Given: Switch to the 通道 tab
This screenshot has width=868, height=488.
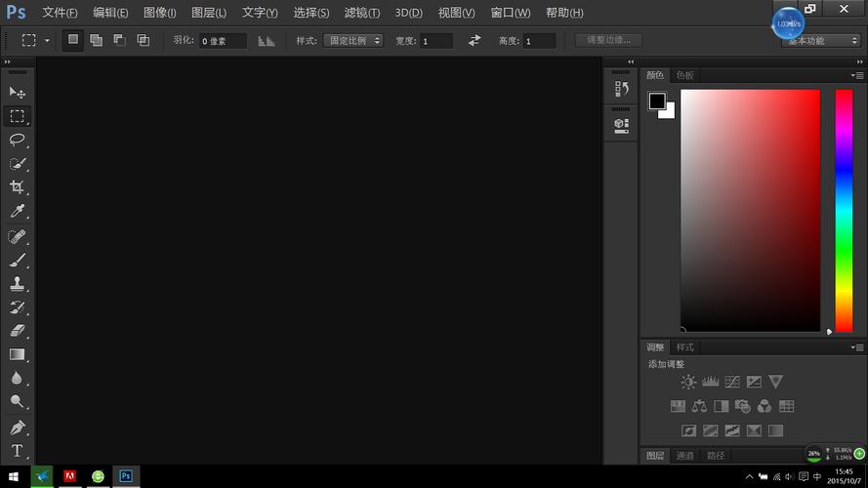Looking at the screenshot, I should (684, 456).
